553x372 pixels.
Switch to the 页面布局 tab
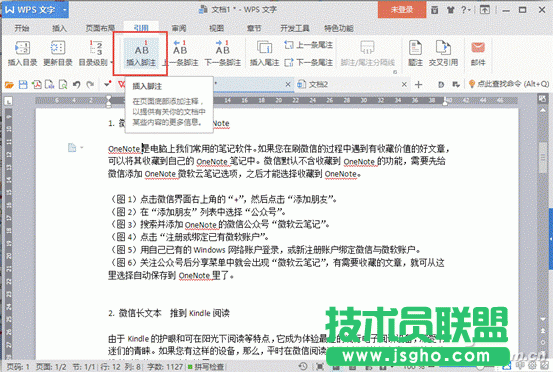100,28
